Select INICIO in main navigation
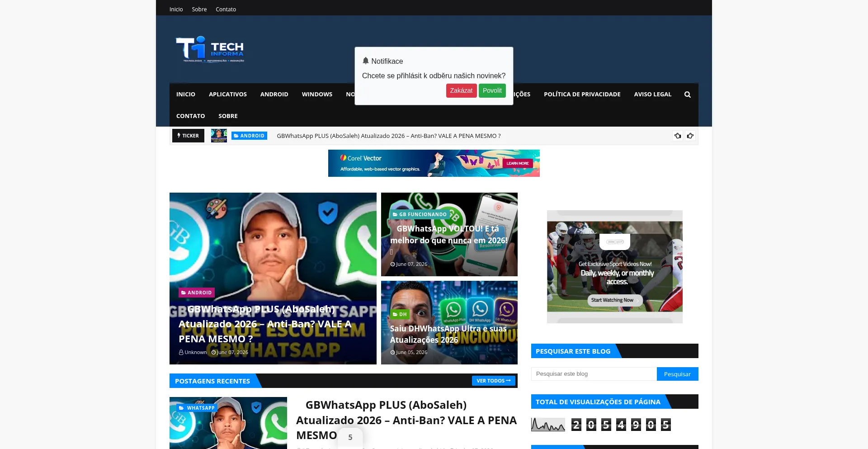This screenshot has width=868, height=449. coord(186,94)
